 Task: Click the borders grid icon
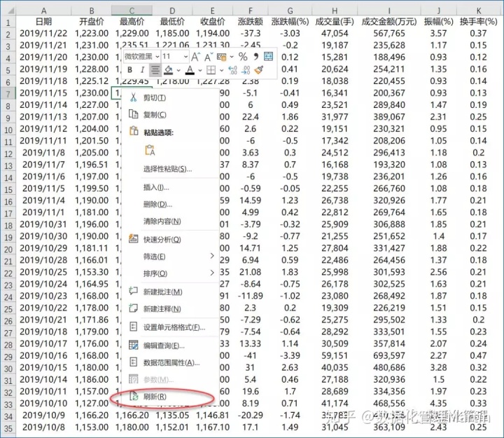coord(211,69)
